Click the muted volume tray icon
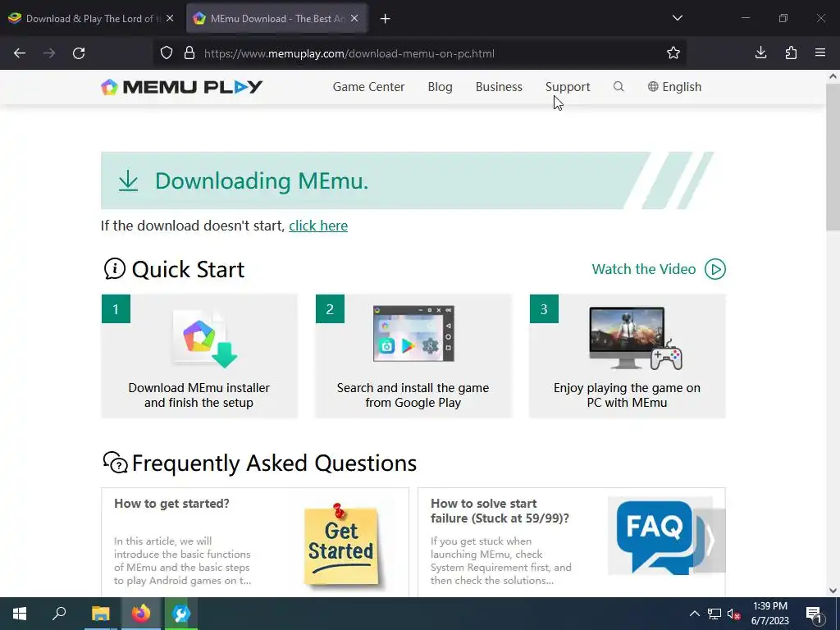 tap(734, 614)
